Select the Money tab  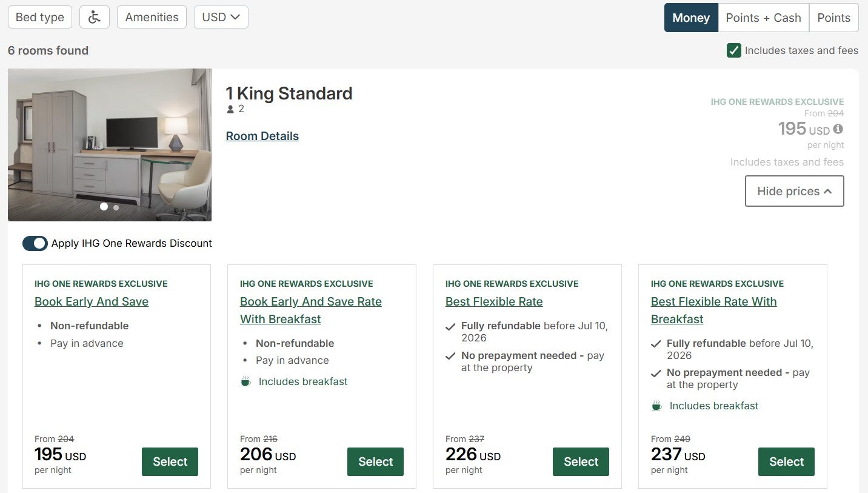coord(691,18)
